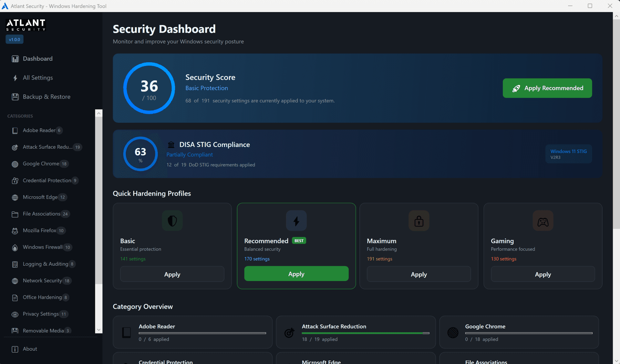The width and height of the screenshot is (620, 364).
Task: Apply the Basic protection profile
Action: [172, 274]
